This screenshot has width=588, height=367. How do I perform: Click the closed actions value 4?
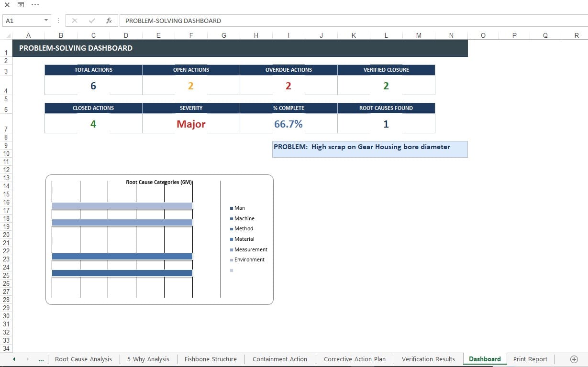click(93, 124)
